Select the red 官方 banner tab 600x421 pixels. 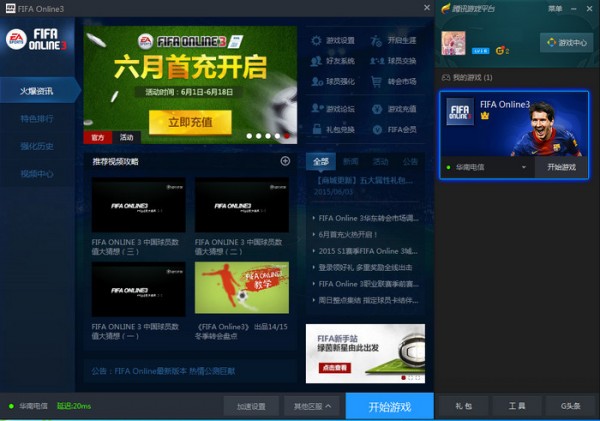pyautogui.click(x=98, y=137)
